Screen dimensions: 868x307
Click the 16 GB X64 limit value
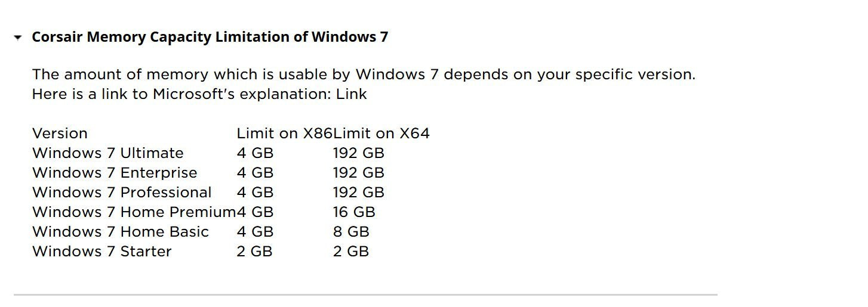pos(354,212)
